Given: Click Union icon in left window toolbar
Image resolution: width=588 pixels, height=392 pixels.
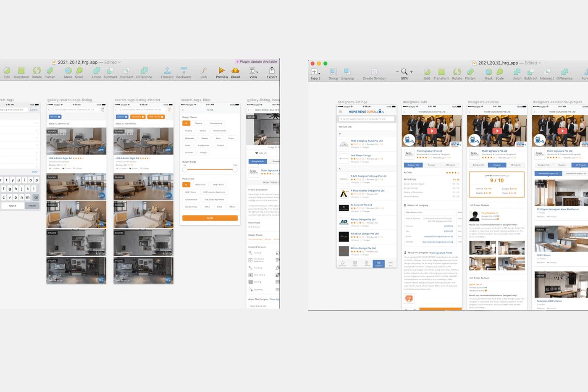Looking at the screenshot, I should click(97, 70).
